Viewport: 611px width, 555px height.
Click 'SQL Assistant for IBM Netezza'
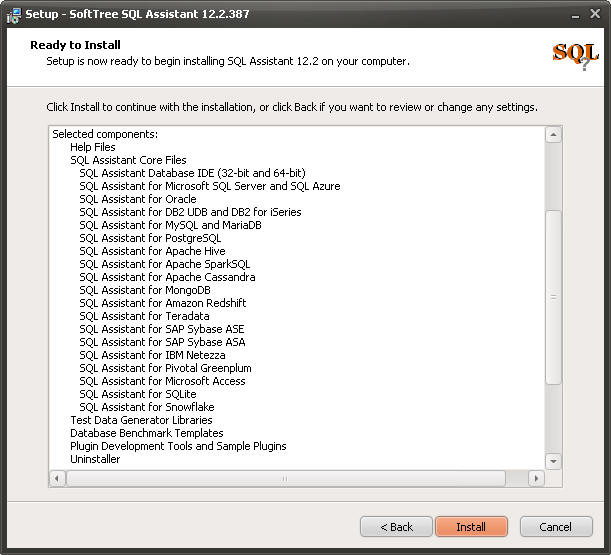[152, 355]
